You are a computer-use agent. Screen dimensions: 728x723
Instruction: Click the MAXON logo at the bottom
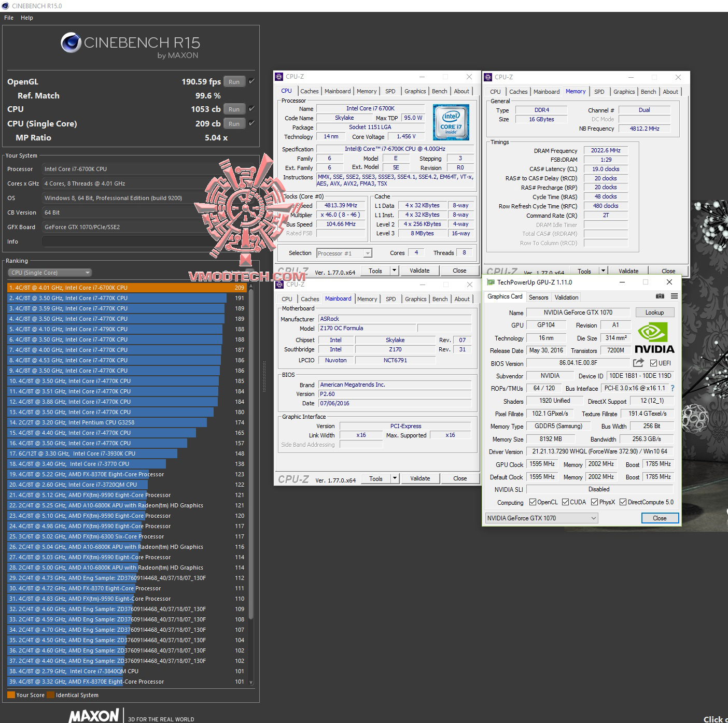[93, 715]
